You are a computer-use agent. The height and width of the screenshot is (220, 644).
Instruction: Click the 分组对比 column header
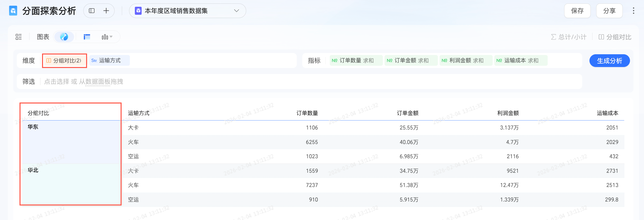38,113
